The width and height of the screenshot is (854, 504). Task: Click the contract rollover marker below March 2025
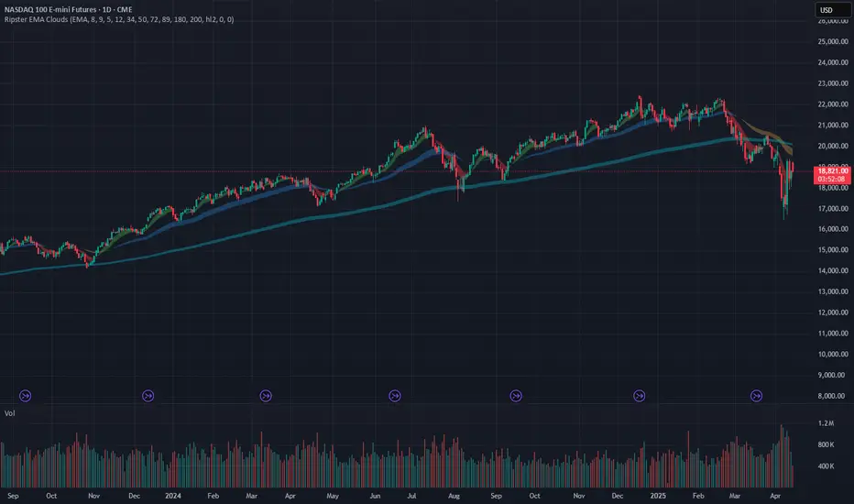point(757,396)
